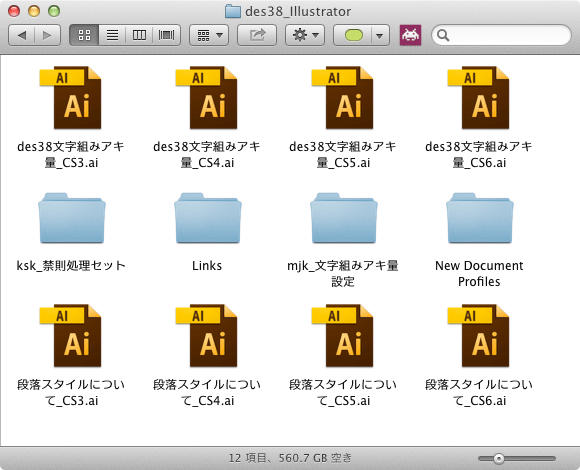Viewport: 580px width, 470px height.
Task: Click the des38_Illustrator window title text
Action: pos(298,11)
